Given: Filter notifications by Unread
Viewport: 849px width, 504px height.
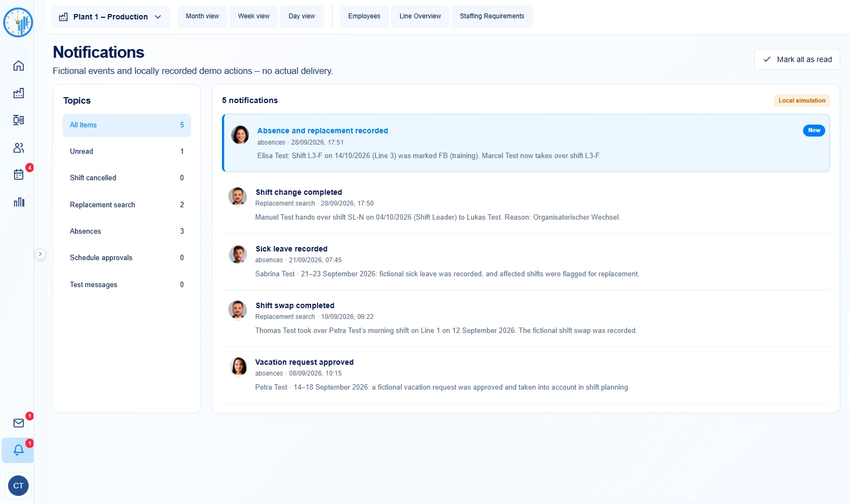Looking at the screenshot, I should coord(127,152).
